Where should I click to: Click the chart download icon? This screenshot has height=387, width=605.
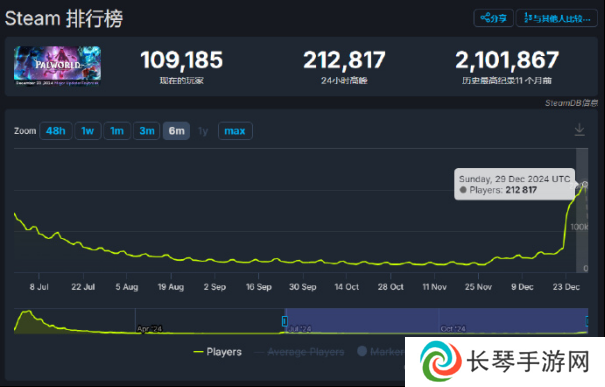(x=579, y=130)
